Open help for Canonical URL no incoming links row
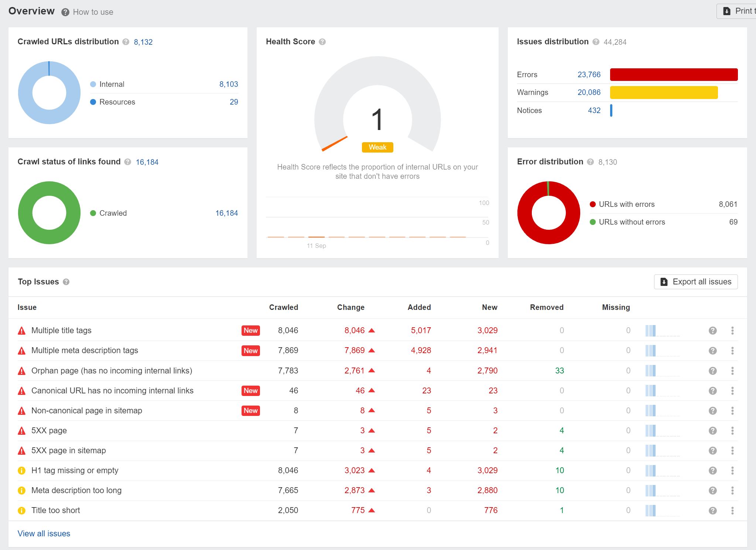The image size is (756, 550). coord(713,391)
